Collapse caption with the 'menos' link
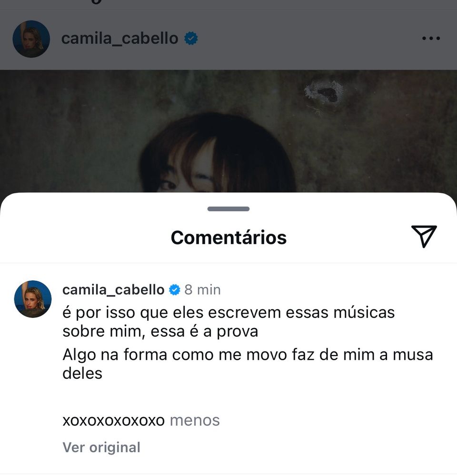This screenshot has height=476, width=457. (x=195, y=420)
